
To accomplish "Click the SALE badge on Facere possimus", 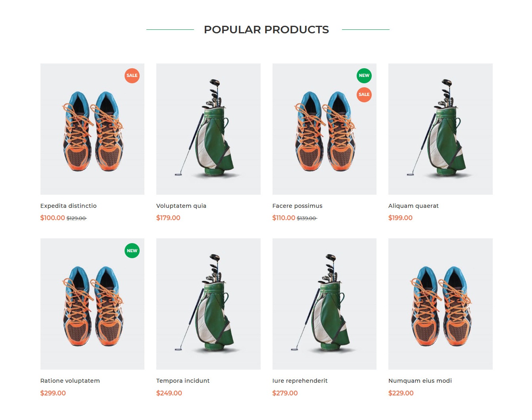I will 364,94.
